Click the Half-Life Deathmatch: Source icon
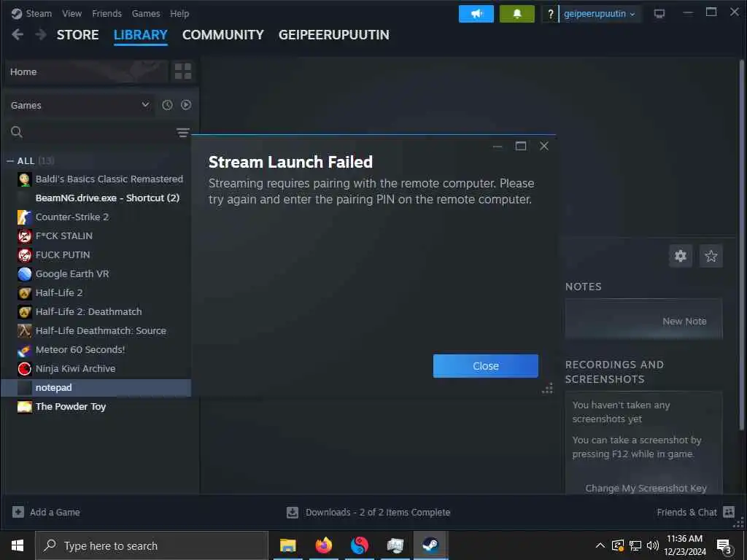This screenshot has height=560, width=747. point(25,330)
